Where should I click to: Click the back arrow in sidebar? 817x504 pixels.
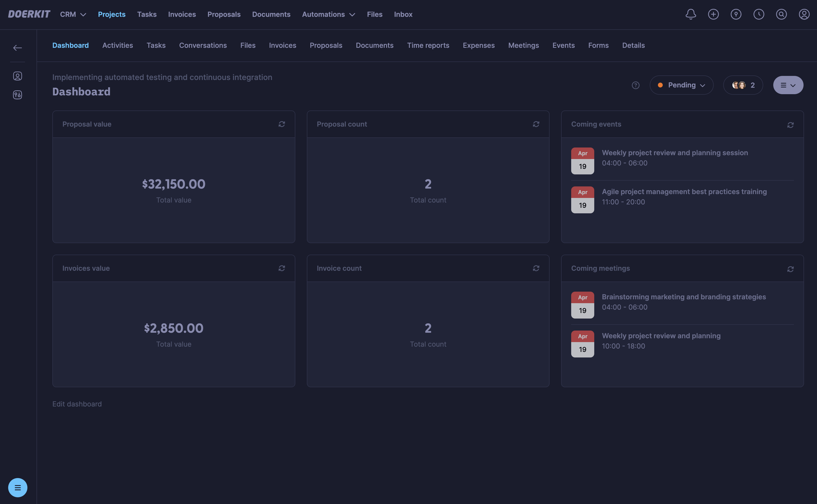tap(17, 48)
